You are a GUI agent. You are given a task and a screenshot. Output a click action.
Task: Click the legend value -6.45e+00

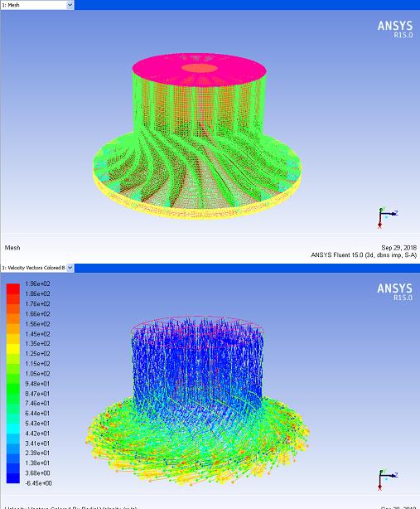click(x=39, y=483)
